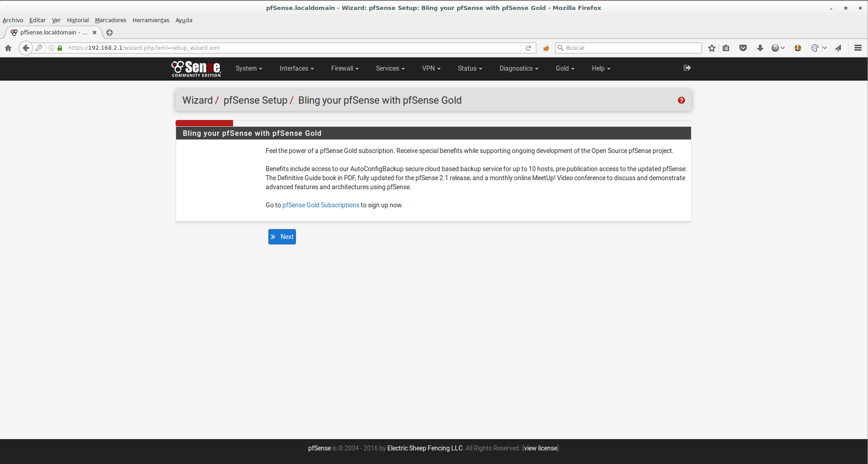Open the Firefox hamburger menu
This screenshot has width=868, height=464.
(x=858, y=48)
